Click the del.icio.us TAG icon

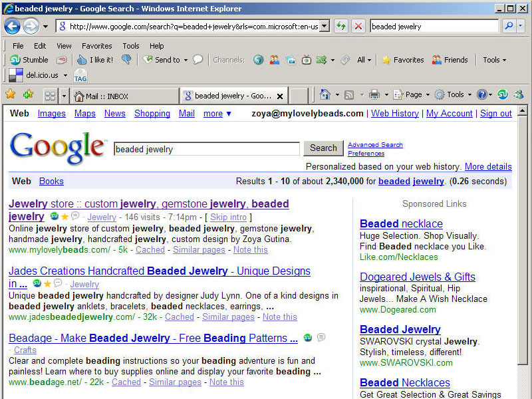(80, 76)
